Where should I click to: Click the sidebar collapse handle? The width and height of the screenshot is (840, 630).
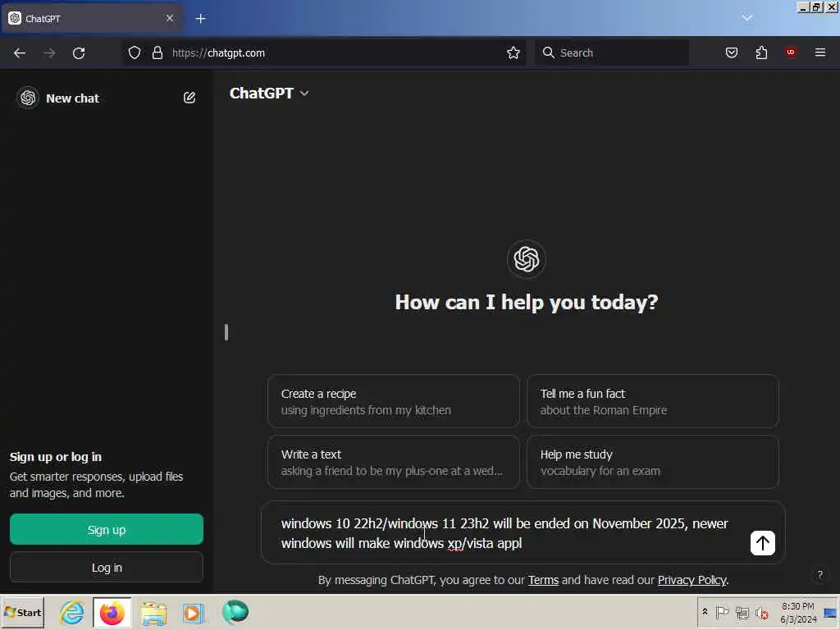(x=226, y=332)
